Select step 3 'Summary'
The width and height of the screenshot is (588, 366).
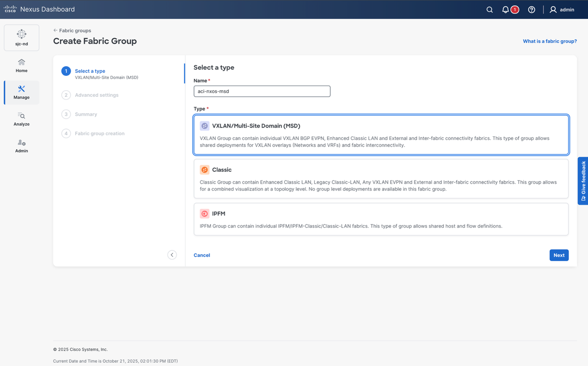click(x=79, y=114)
